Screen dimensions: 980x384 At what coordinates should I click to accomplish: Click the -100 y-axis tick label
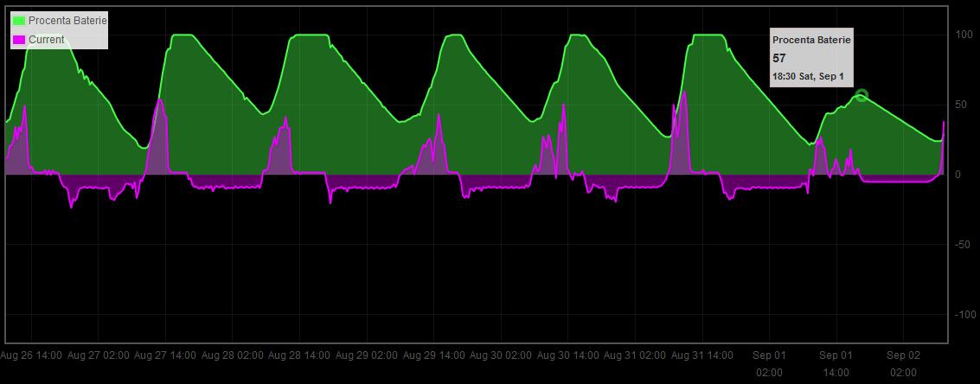pos(964,315)
